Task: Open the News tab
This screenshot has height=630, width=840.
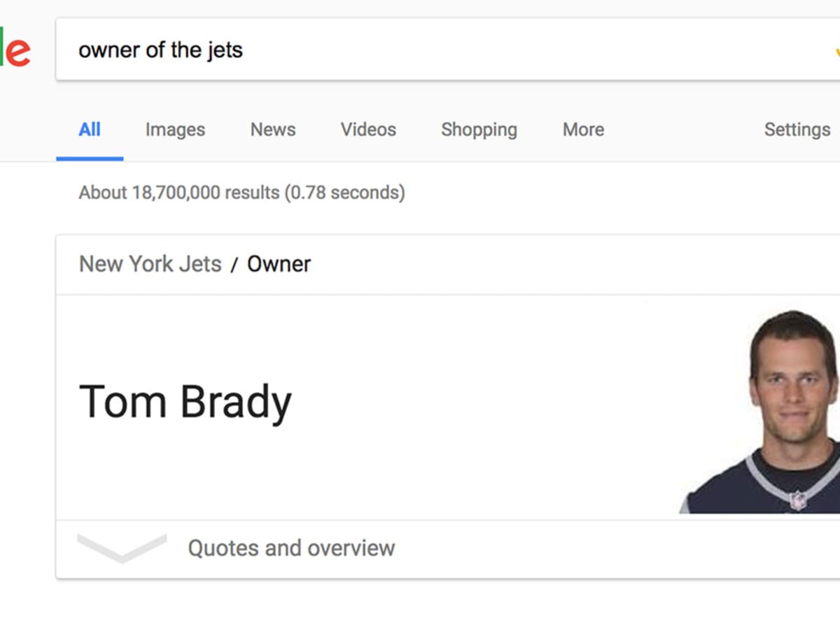Action: click(x=273, y=129)
